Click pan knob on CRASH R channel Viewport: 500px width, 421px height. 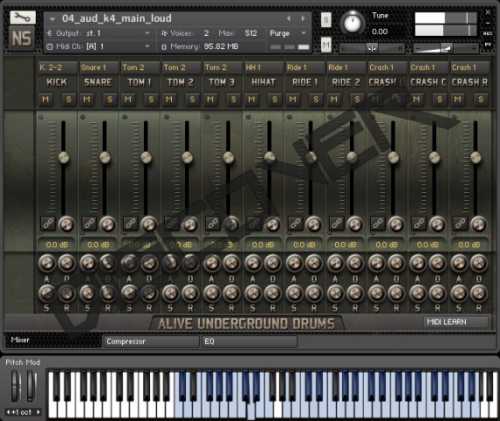point(478,224)
